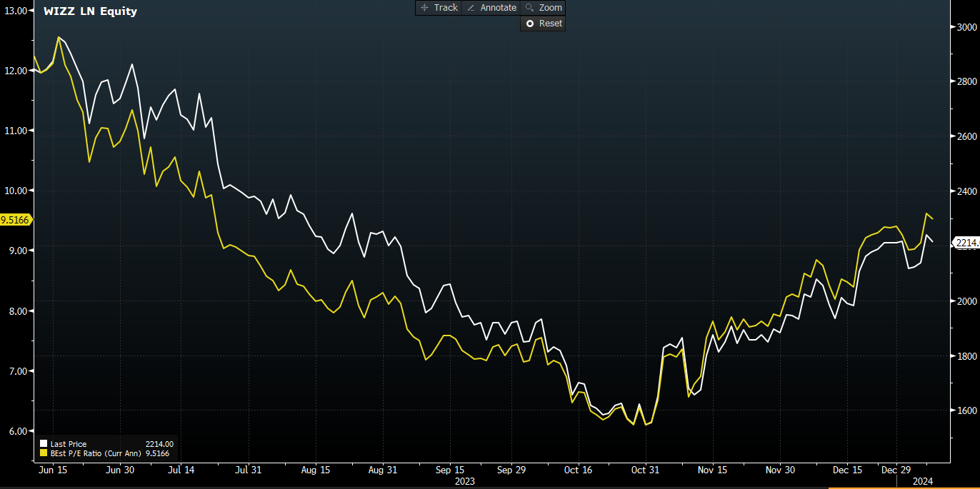The width and height of the screenshot is (980, 489).
Task: Click the Dec 29 date label
Action: [x=896, y=470]
